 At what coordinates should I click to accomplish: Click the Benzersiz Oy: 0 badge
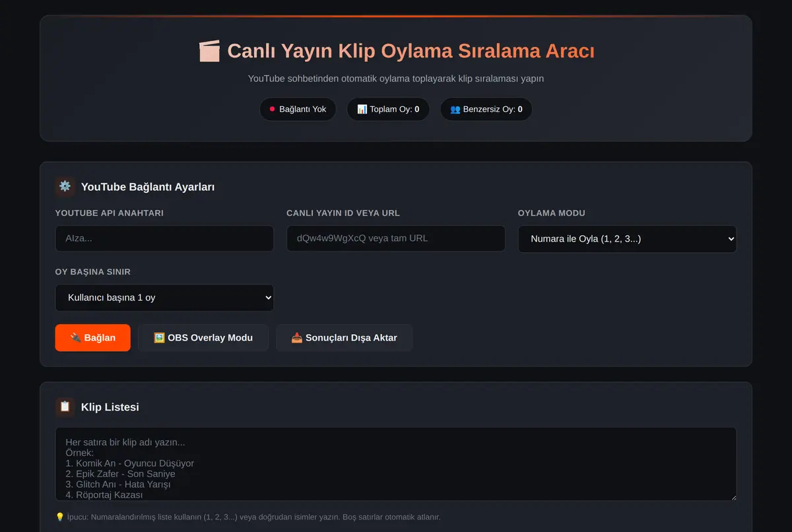486,109
